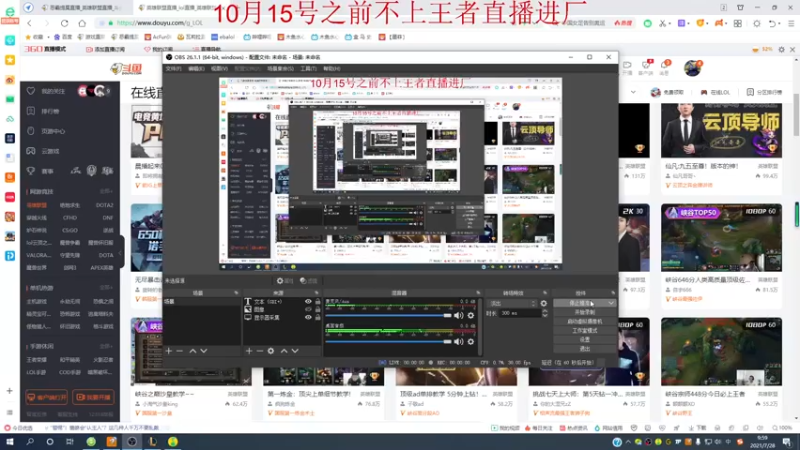Open settings gear of first mixer channel
This screenshot has height=450, width=800.
471,315
